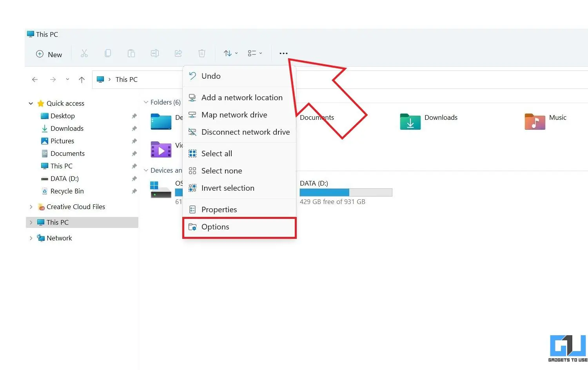
Task: Expand the Network tree node
Action: click(x=31, y=238)
